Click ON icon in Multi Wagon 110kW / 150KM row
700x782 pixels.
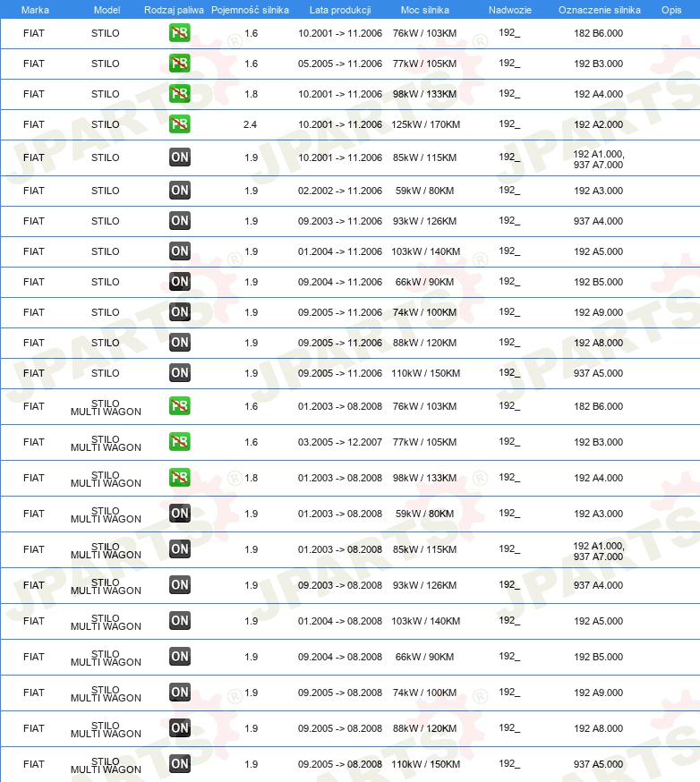(180, 763)
